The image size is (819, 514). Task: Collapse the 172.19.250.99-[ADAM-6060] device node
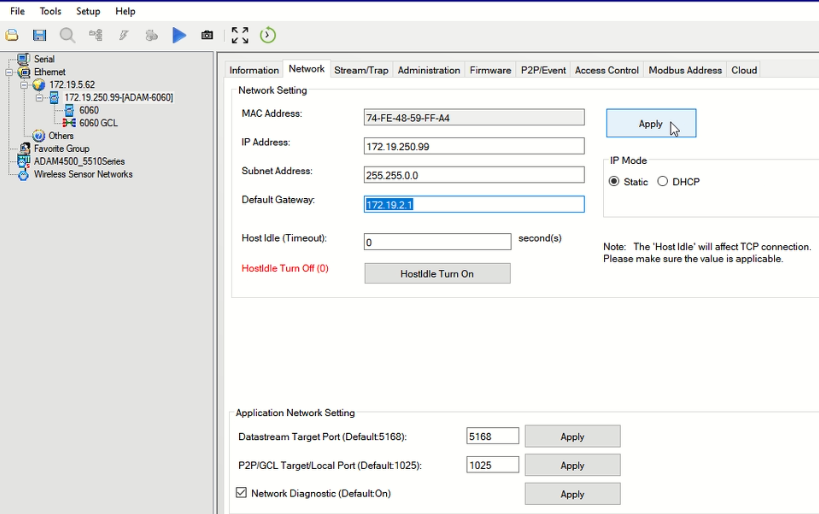[x=39, y=98]
